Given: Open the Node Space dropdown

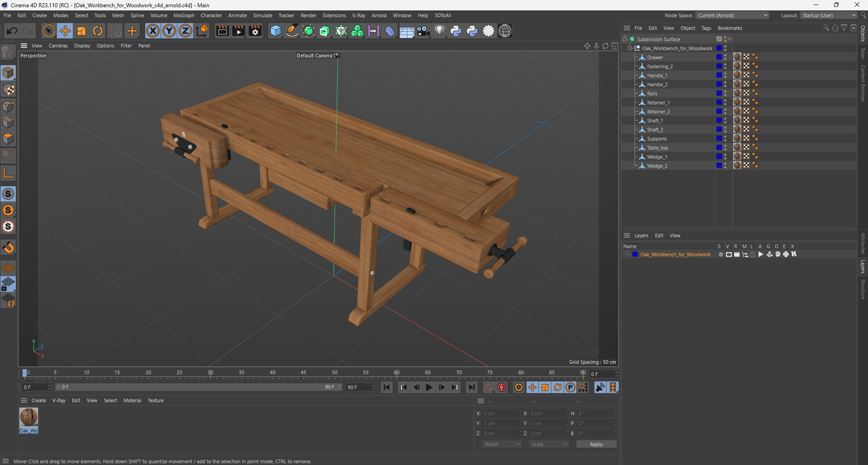Looking at the screenshot, I should pos(732,15).
